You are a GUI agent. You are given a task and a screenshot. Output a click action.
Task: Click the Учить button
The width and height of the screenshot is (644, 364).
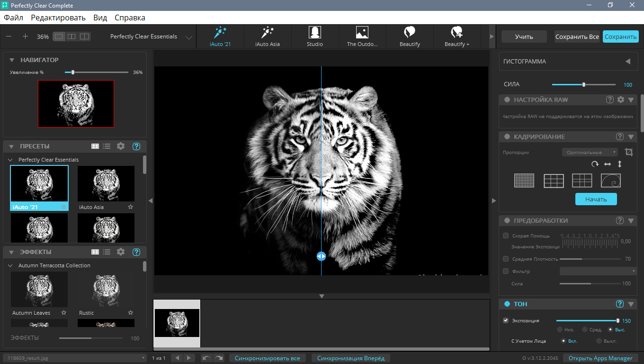(x=524, y=36)
